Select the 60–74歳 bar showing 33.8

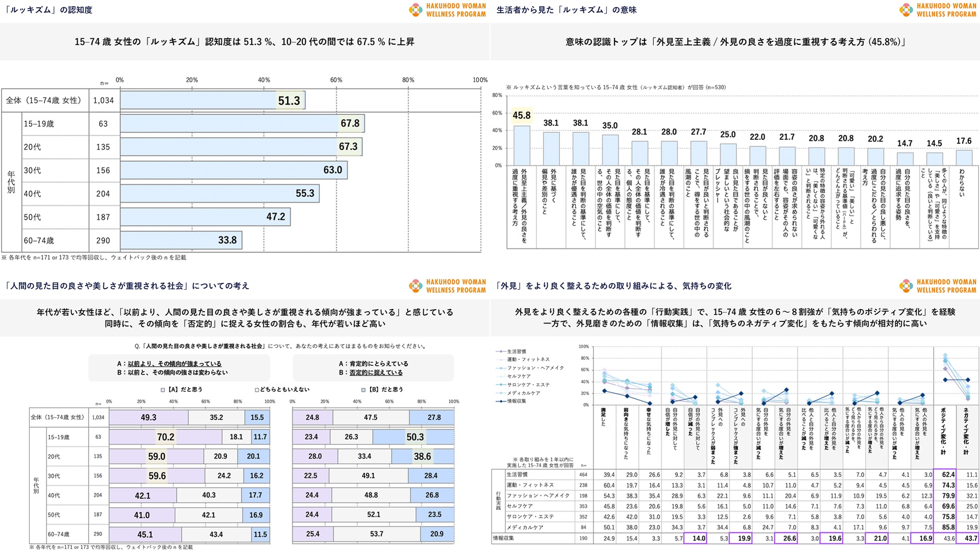(181, 240)
